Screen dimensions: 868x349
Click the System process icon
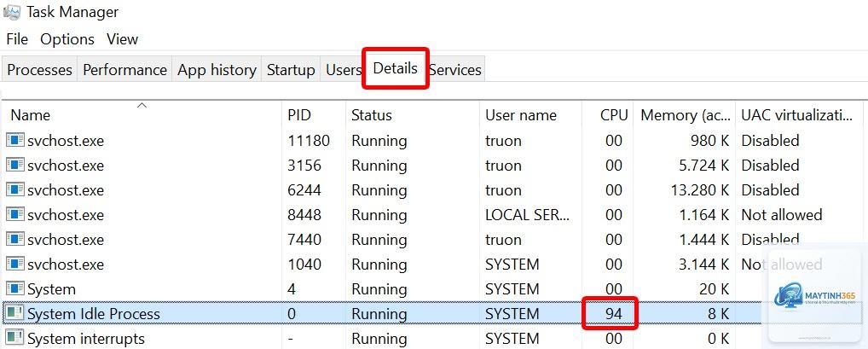coord(15,288)
